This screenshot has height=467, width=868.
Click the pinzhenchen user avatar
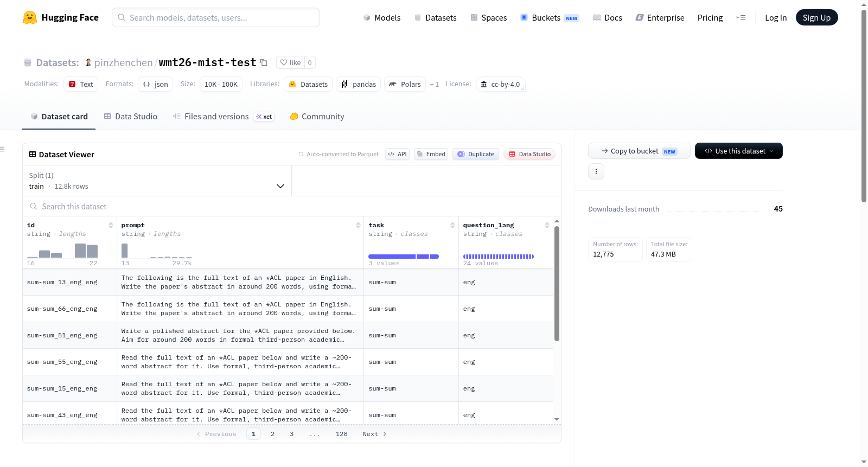88,62
